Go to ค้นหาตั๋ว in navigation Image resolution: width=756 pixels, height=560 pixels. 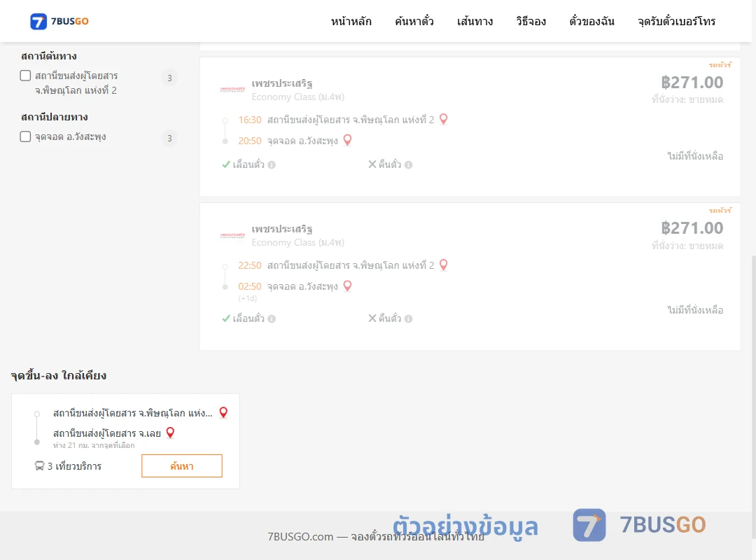pos(414,21)
